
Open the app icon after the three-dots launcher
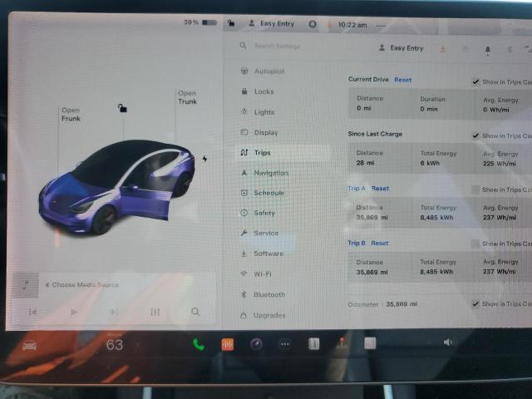[x=314, y=344]
